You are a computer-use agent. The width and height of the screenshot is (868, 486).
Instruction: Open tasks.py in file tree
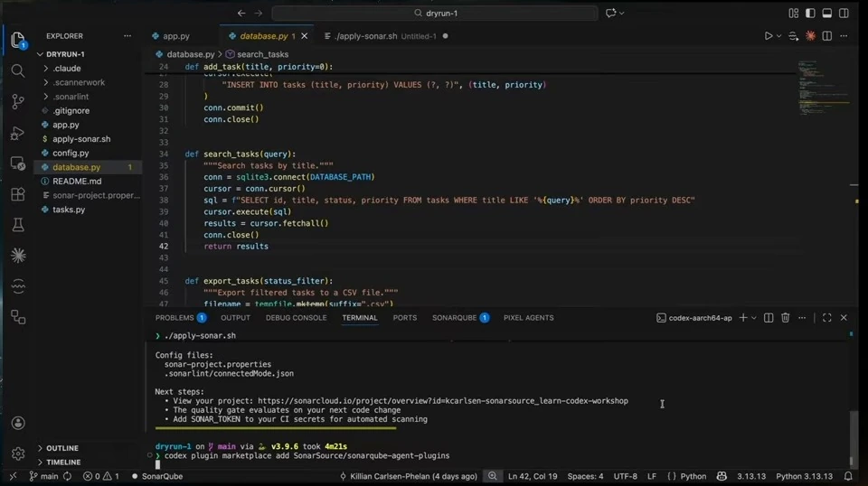(69, 210)
